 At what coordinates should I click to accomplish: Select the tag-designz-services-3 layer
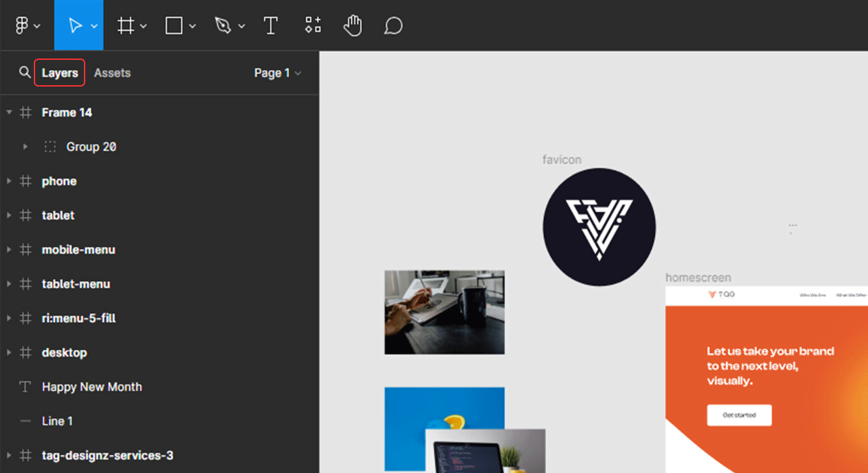click(x=159, y=455)
